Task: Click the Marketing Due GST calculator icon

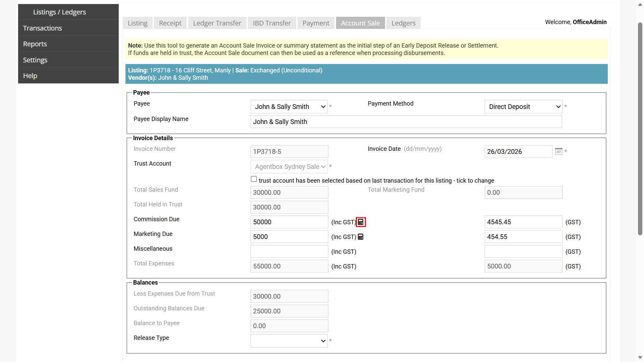Action: pyautogui.click(x=361, y=237)
